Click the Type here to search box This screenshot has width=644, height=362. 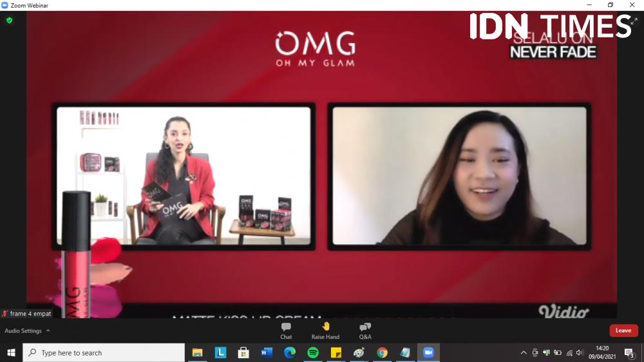pyautogui.click(x=104, y=352)
